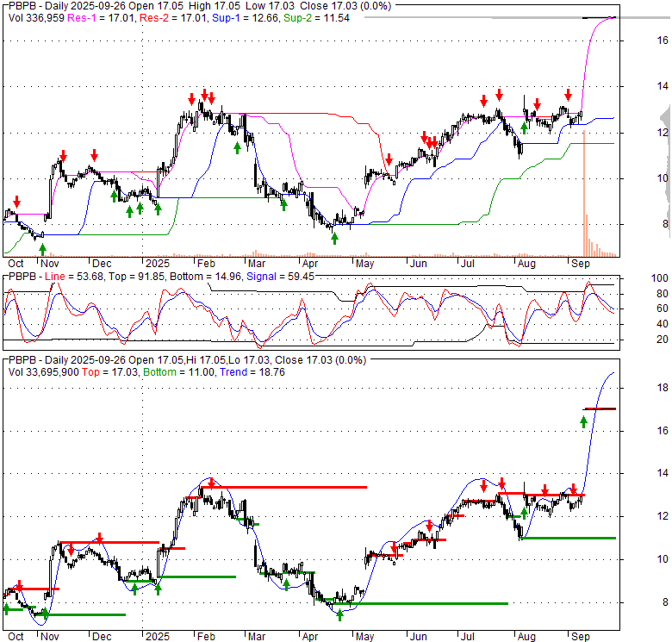
Task: Click the red Top line at 17.03 in September
Action: pos(600,409)
